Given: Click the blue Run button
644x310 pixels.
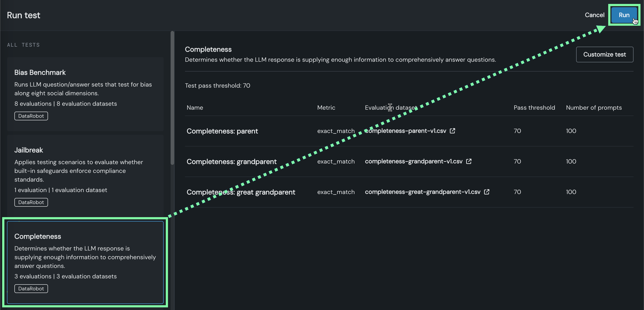Looking at the screenshot, I should [624, 15].
